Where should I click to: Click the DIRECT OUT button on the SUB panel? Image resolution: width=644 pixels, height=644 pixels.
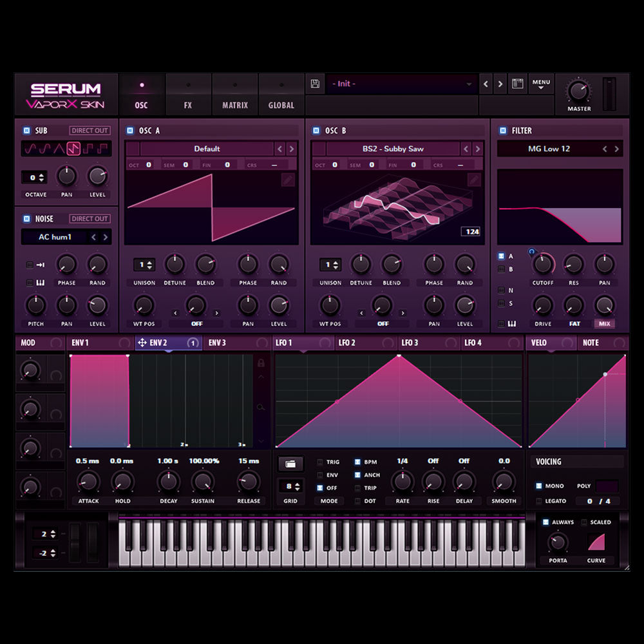90,129
